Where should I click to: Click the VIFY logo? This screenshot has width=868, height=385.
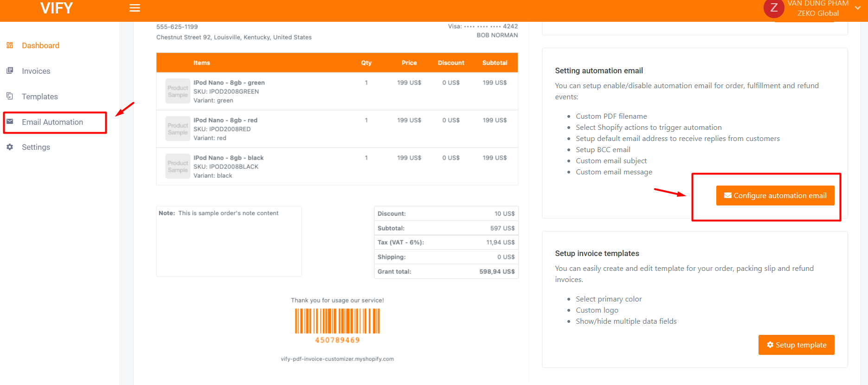pos(57,8)
